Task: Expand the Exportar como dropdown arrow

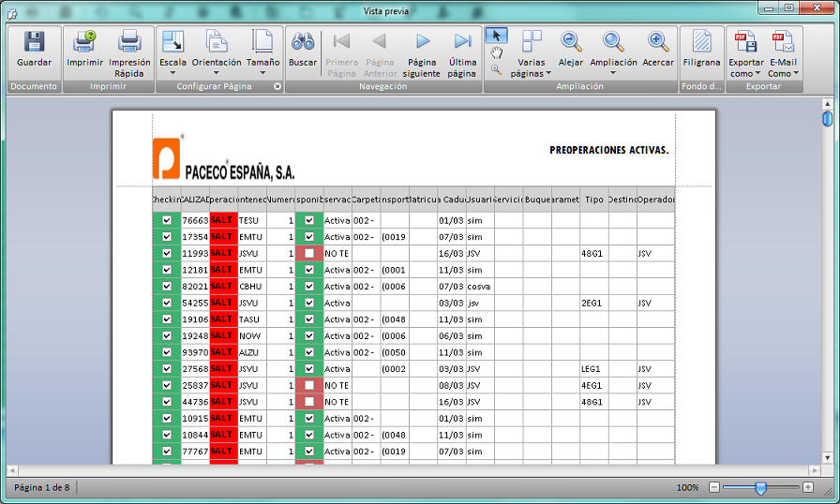Action: click(x=757, y=73)
